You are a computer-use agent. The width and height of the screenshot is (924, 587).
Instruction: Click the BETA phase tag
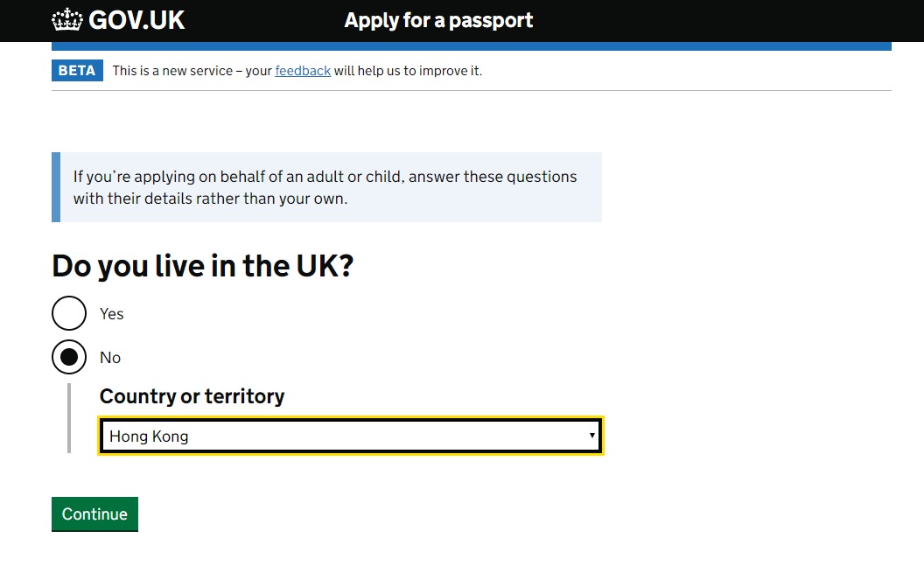pos(77,70)
